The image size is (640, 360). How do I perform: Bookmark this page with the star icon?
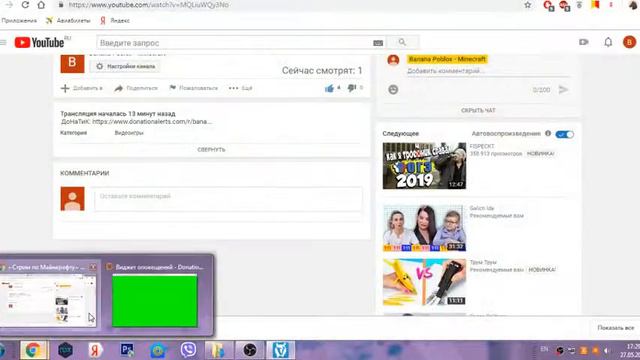(x=528, y=5)
